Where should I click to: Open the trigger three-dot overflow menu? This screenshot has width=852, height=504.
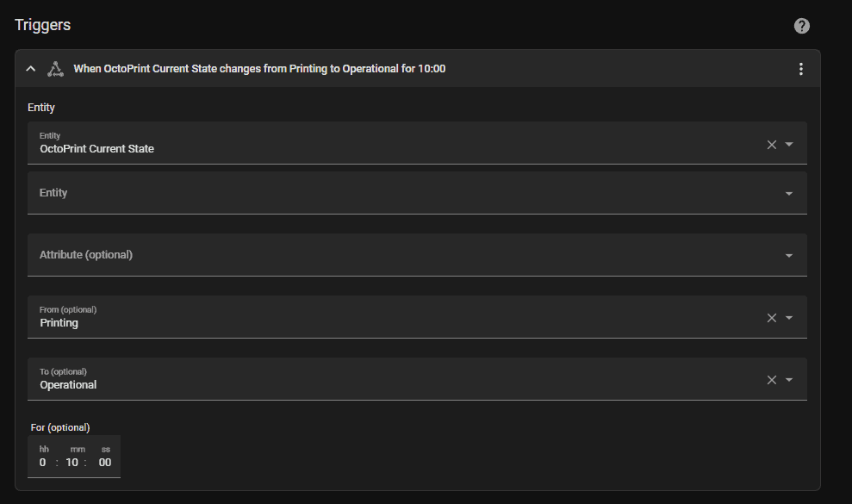tap(801, 69)
